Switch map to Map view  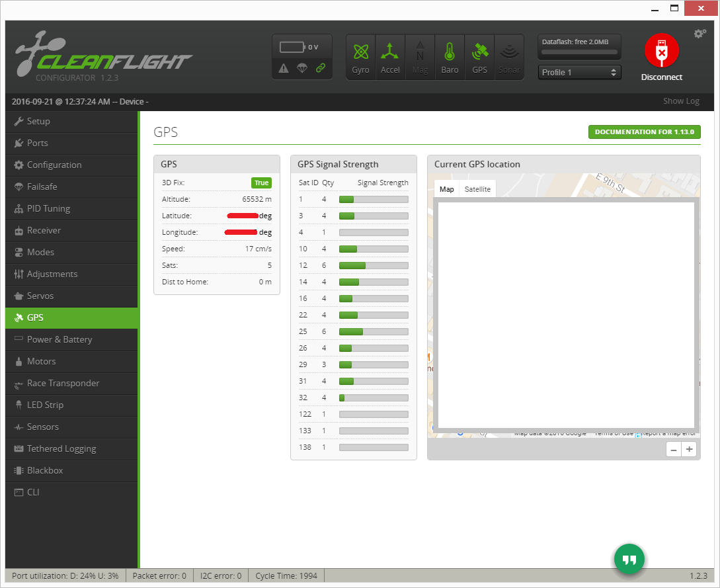447,189
